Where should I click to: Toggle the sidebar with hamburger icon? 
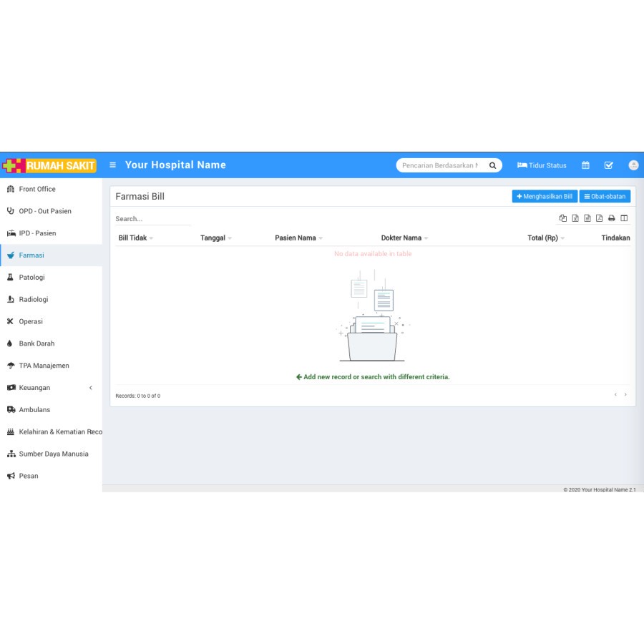pyautogui.click(x=112, y=165)
